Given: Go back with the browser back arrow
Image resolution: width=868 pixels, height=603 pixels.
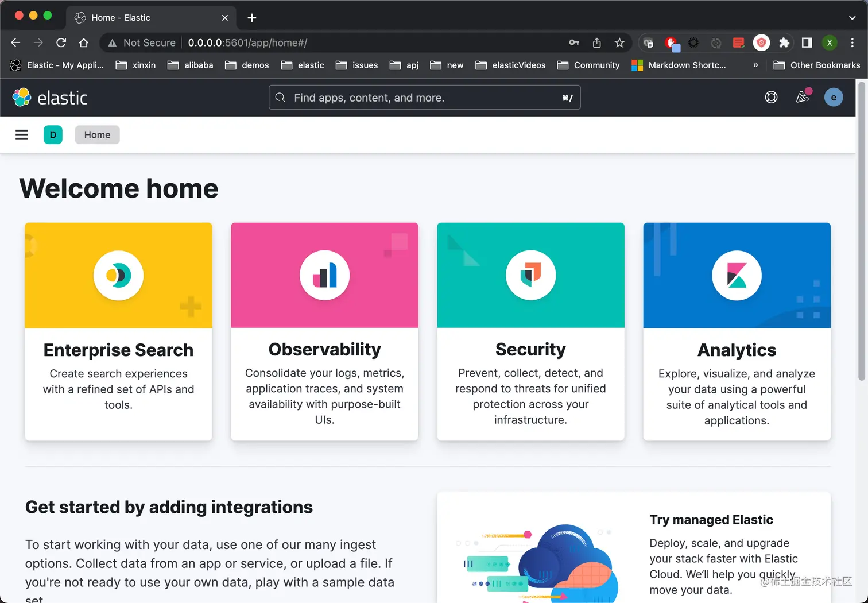Looking at the screenshot, I should coord(15,42).
